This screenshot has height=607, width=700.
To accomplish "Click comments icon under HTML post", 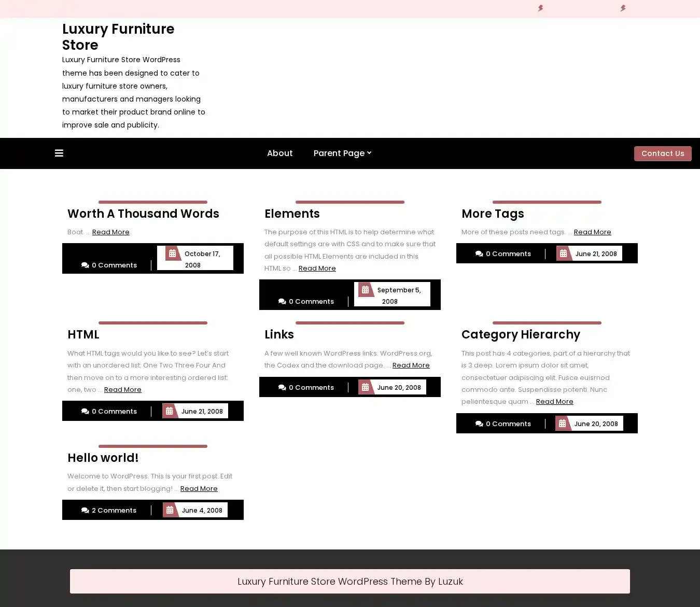I will point(85,411).
